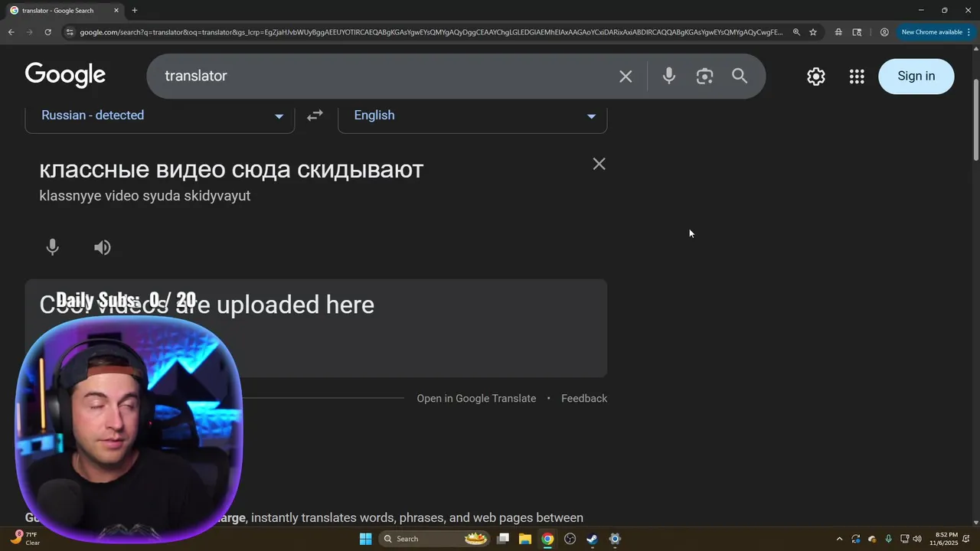
Task: Click the streamer webcam overlay
Action: 129,429
